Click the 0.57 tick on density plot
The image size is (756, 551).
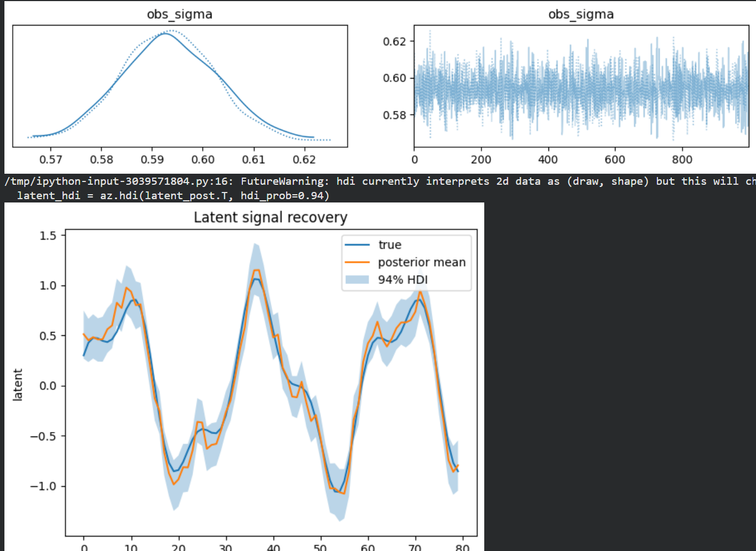(51, 160)
